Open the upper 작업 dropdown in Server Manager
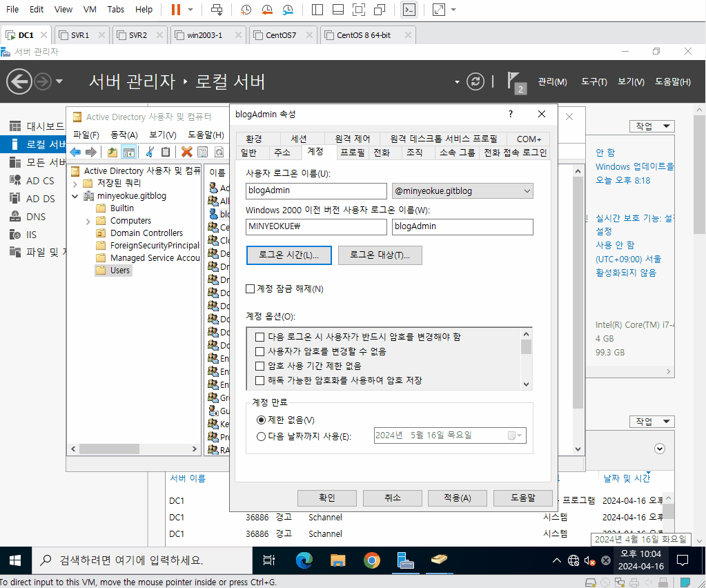 tap(652, 126)
